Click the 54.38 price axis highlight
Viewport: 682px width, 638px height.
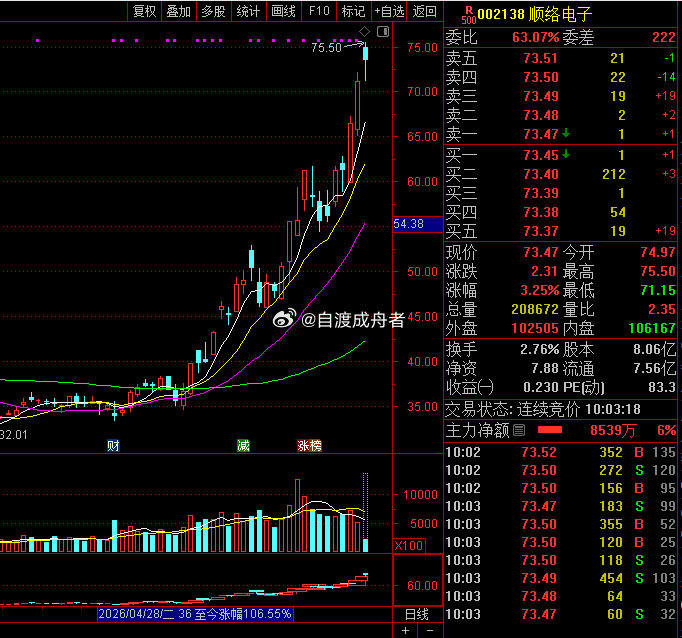pyautogui.click(x=418, y=224)
